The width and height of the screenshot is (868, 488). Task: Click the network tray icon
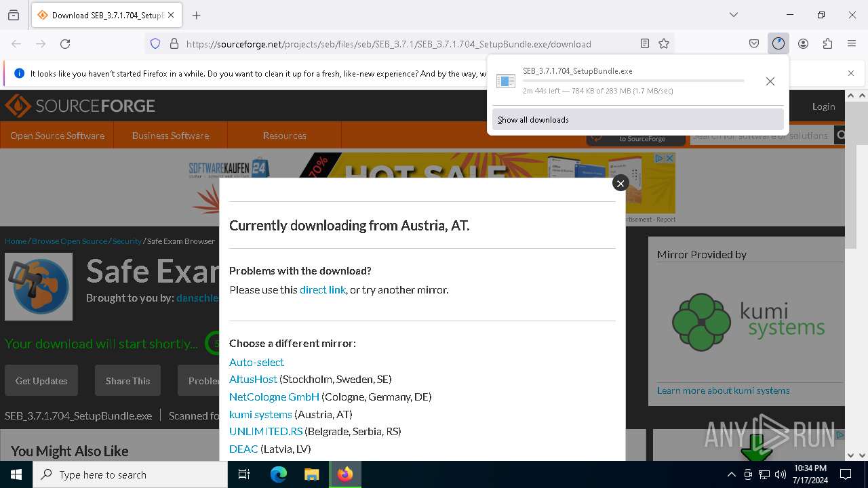[x=764, y=474]
